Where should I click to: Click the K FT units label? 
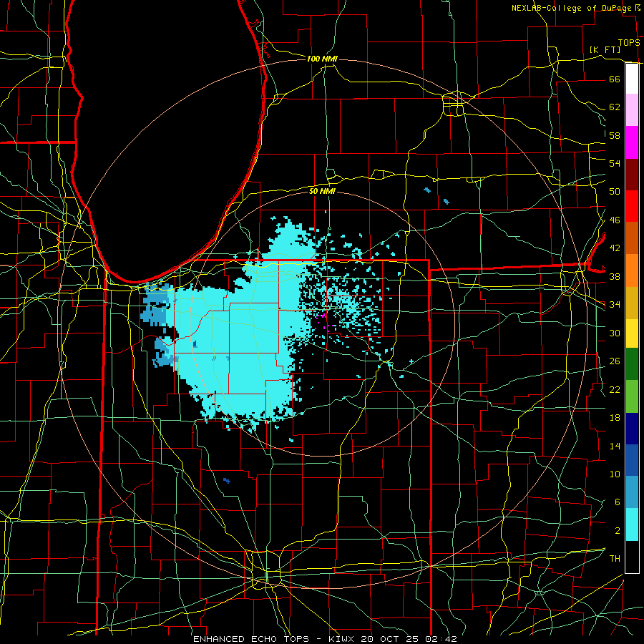point(605,49)
